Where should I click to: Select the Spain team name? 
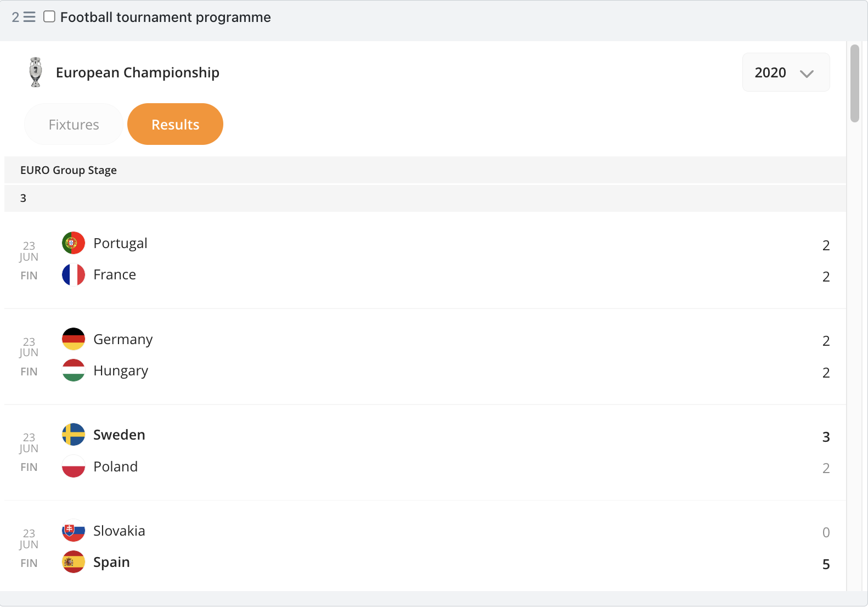click(111, 563)
